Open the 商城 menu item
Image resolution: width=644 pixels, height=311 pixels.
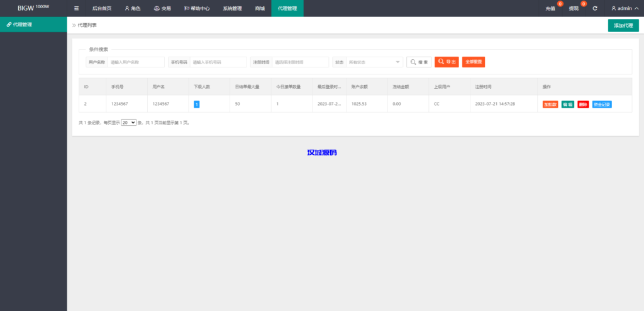(260, 8)
